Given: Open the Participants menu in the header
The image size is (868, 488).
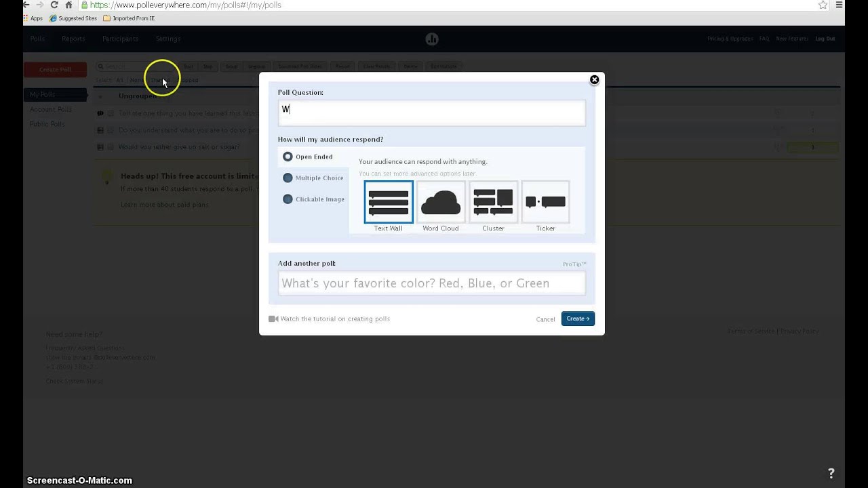Looking at the screenshot, I should (x=120, y=39).
